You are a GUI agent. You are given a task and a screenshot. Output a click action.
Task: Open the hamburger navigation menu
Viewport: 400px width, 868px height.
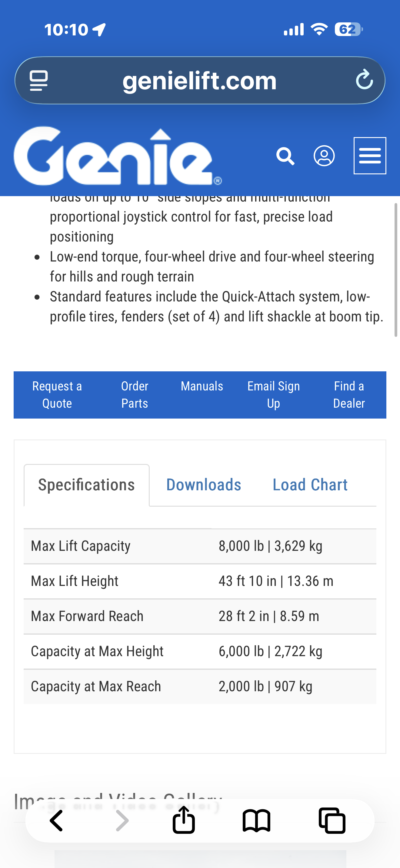point(370,156)
